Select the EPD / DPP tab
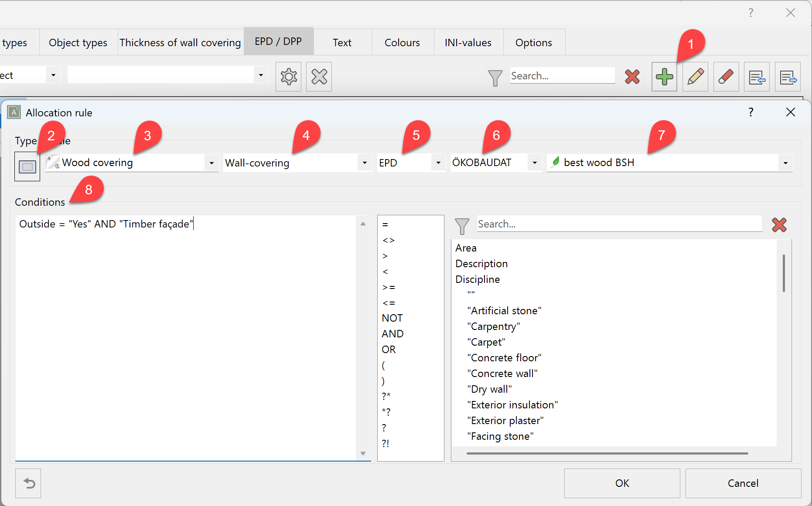This screenshot has width=812, height=506. [278, 41]
